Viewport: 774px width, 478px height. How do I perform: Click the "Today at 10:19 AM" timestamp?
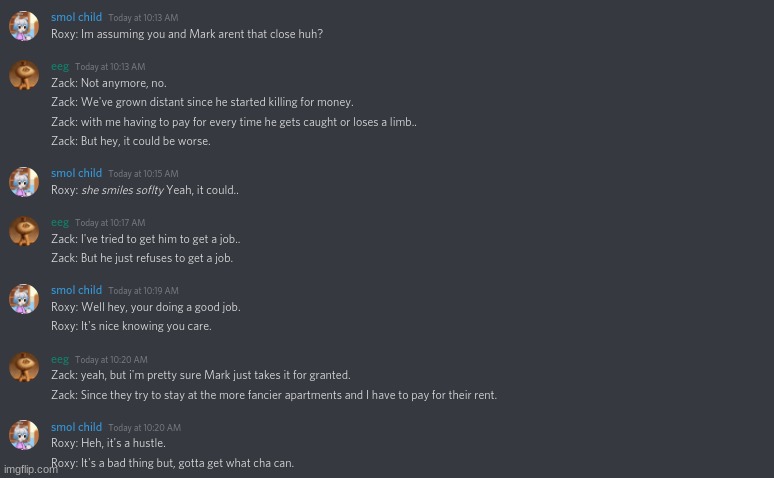point(143,291)
